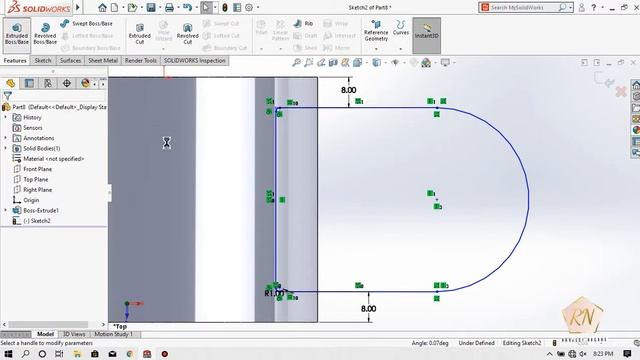Expand the History tree node

coord(6,117)
